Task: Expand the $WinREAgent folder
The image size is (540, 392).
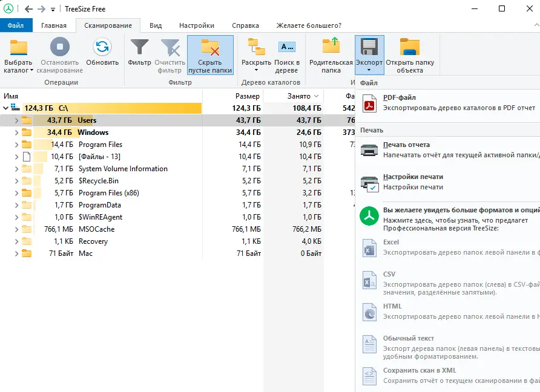Action: [16, 217]
